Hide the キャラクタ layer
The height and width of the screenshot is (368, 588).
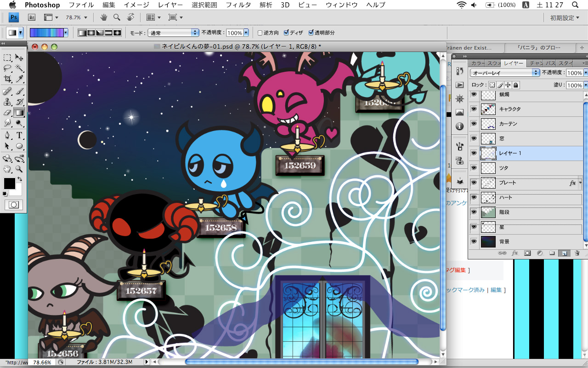[x=474, y=109]
